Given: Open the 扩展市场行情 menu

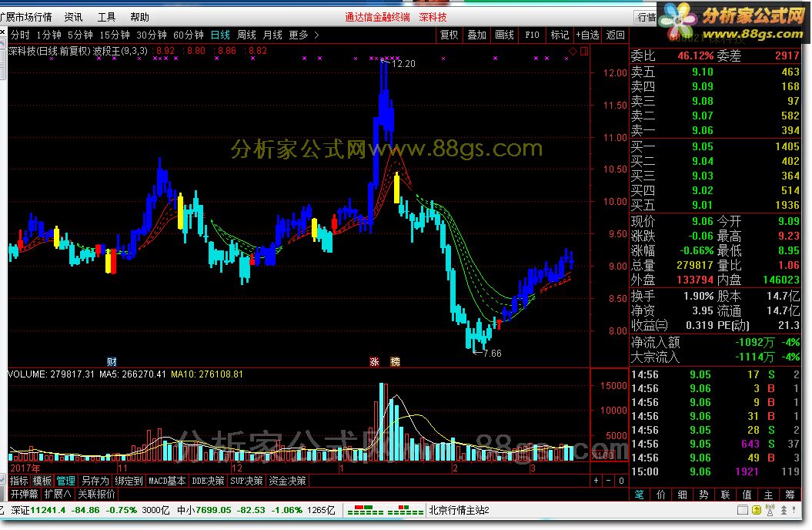Looking at the screenshot, I should [26, 17].
